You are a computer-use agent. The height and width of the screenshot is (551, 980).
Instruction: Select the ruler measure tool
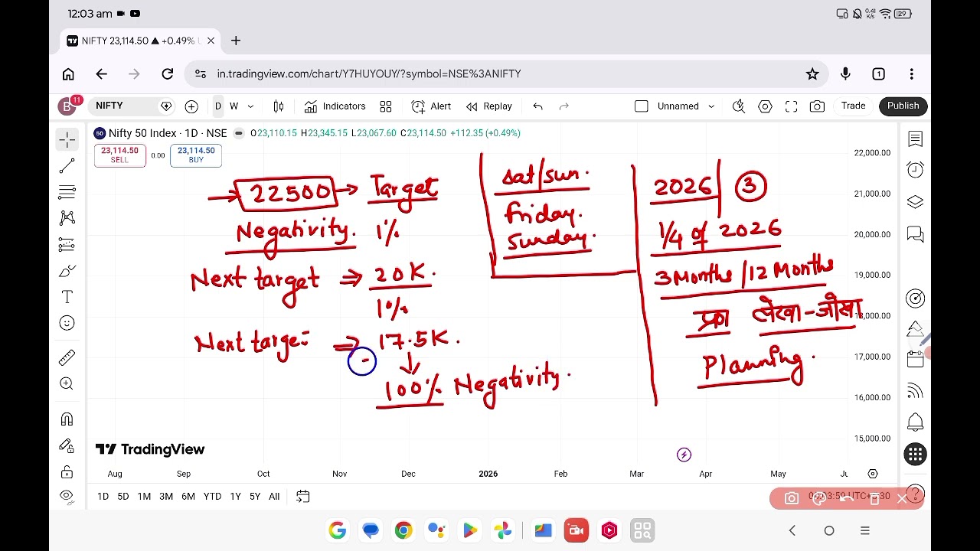pos(67,357)
